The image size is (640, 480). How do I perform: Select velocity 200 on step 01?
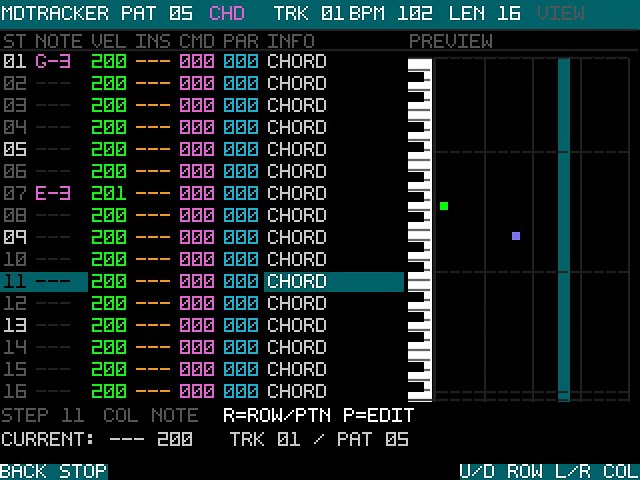point(109,62)
